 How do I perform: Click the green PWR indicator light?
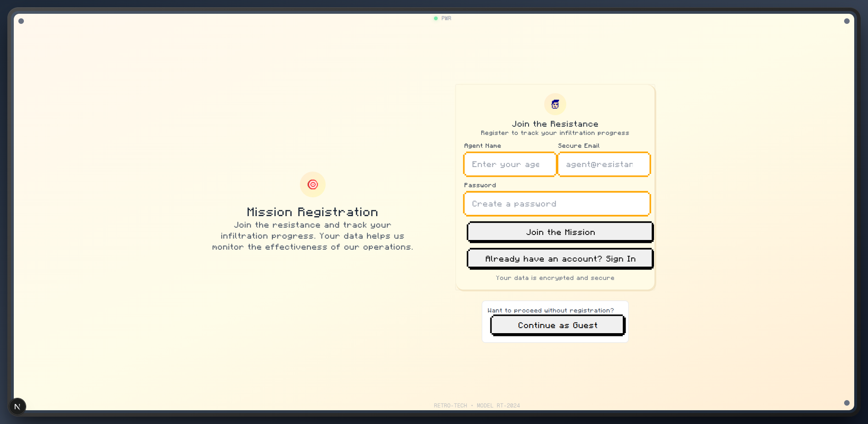tap(436, 18)
